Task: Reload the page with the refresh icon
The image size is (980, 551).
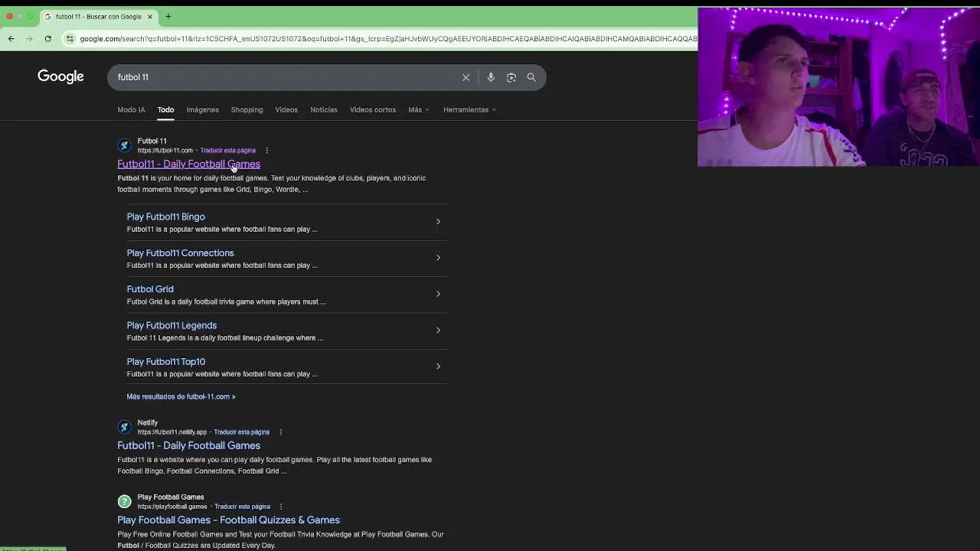Action: 47,38
